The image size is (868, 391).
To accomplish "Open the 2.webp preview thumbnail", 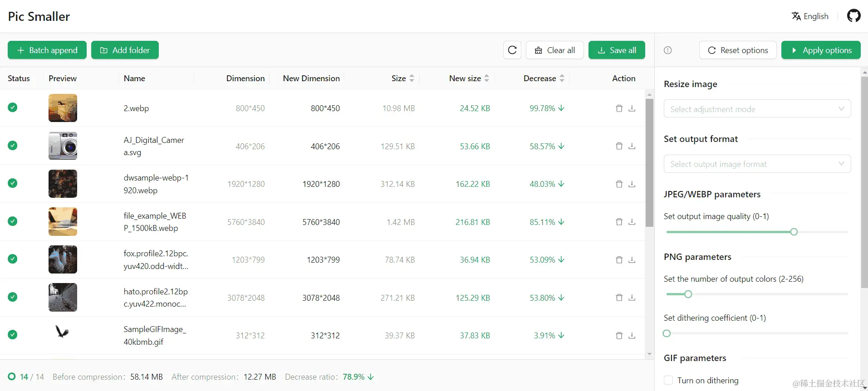I will point(63,108).
